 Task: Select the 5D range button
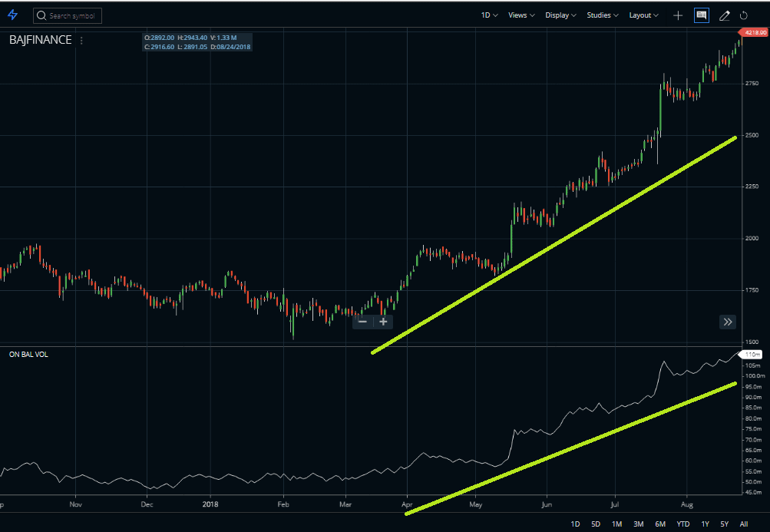click(x=596, y=524)
